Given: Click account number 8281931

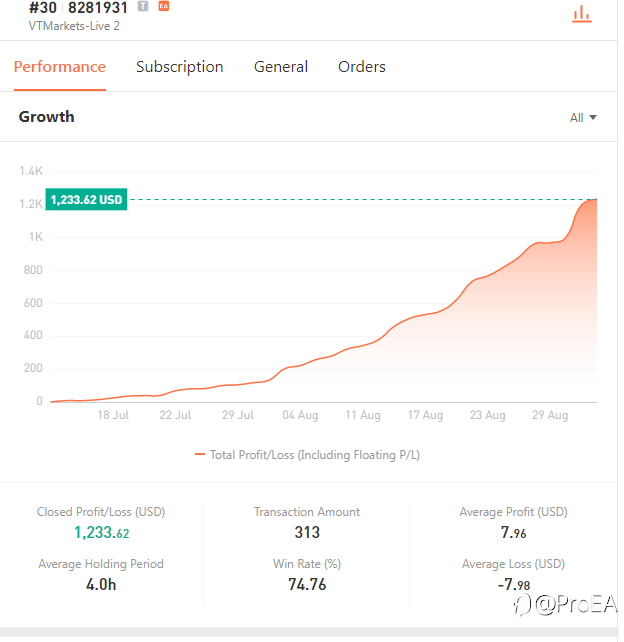Looking at the screenshot, I should pos(98,8).
